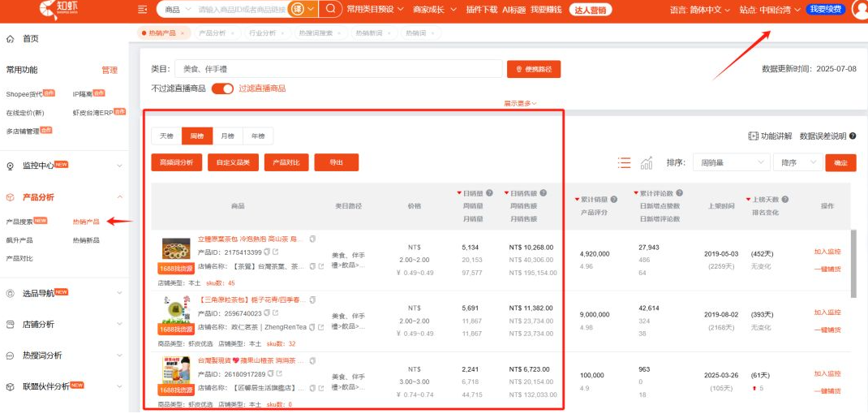Expand 展示更多 filters

click(520, 104)
